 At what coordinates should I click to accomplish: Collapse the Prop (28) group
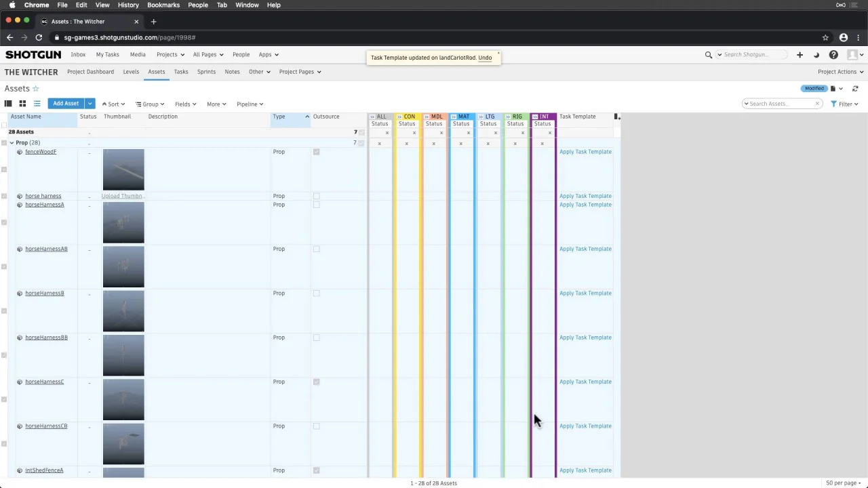tap(12, 143)
